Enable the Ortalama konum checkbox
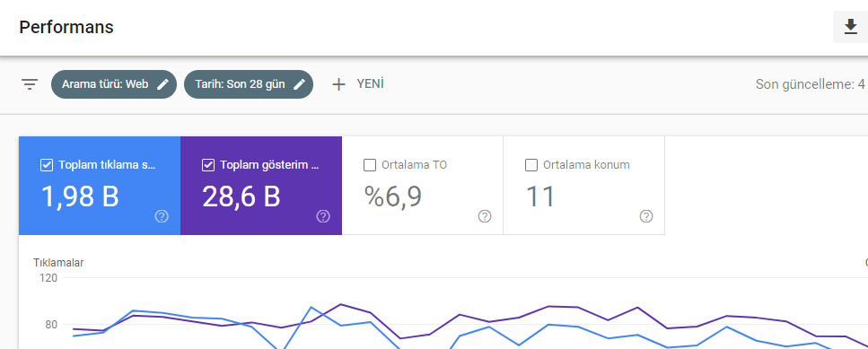 pos(531,165)
